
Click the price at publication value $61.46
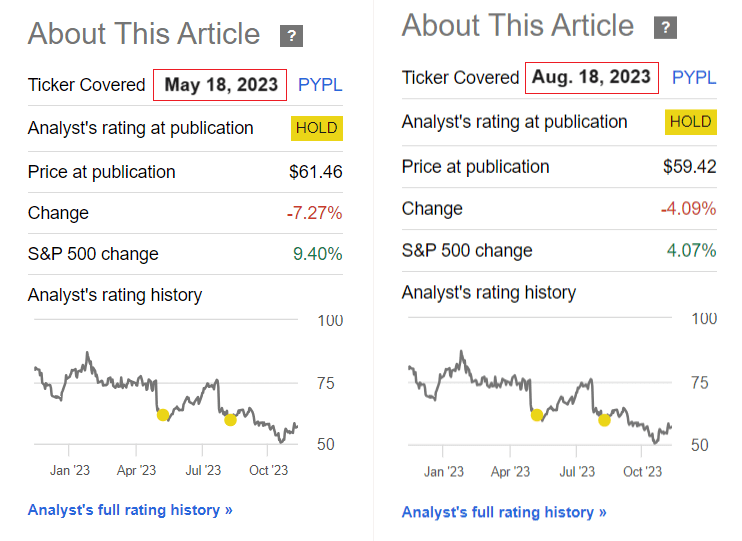click(x=316, y=172)
